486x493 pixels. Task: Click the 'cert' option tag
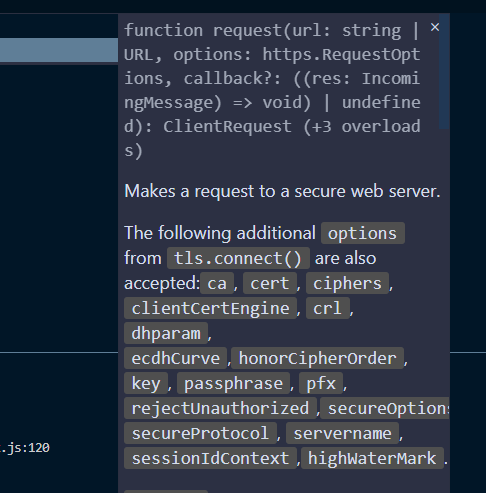(x=270, y=283)
